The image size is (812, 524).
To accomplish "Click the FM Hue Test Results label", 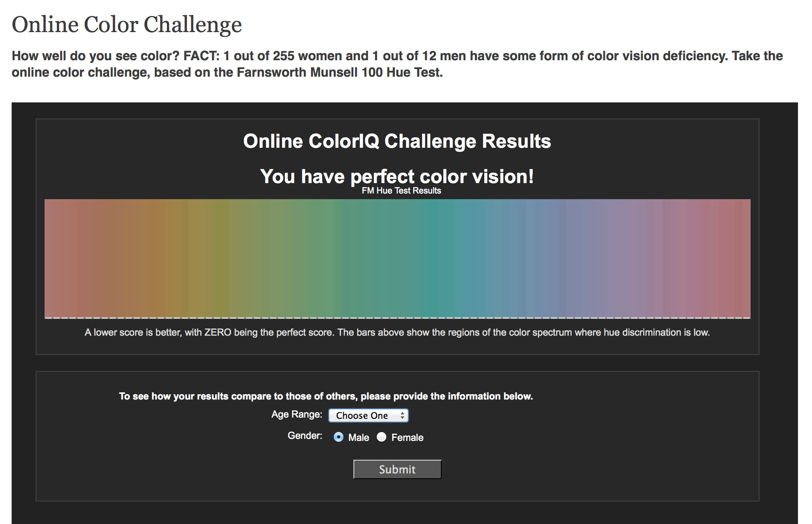I will [x=401, y=191].
